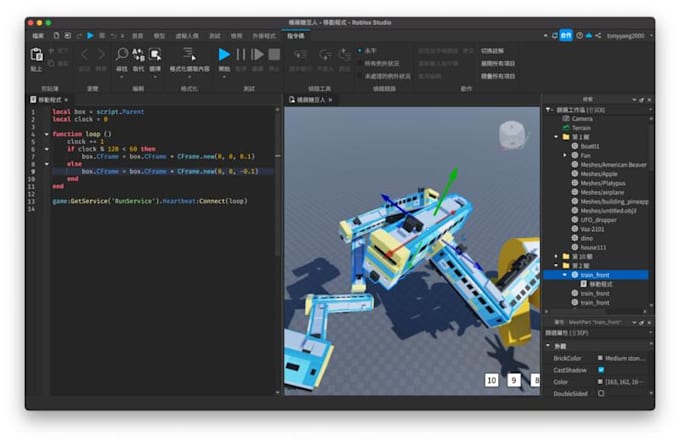Click the Step Into debugger icon

tap(300, 55)
